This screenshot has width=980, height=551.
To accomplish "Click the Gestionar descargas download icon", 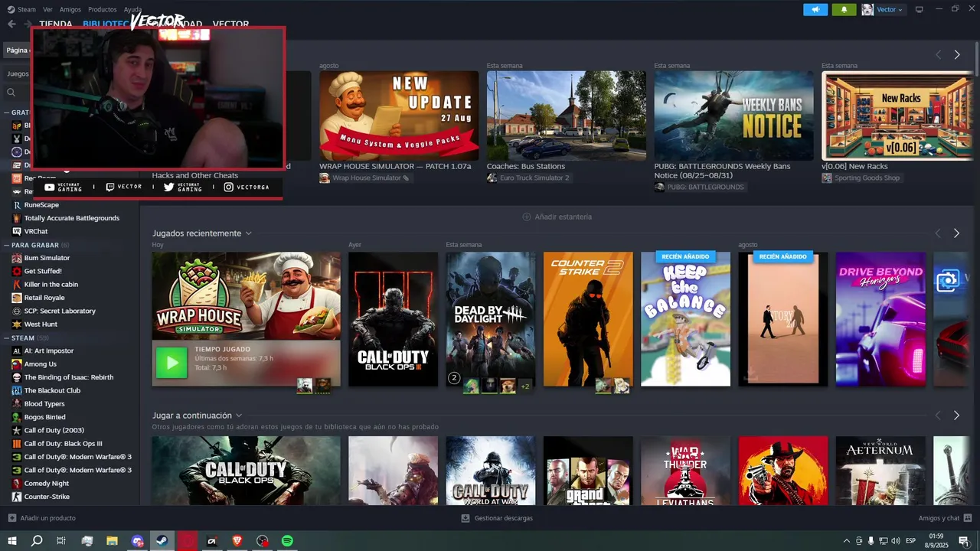I will pyautogui.click(x=465, y=518).
